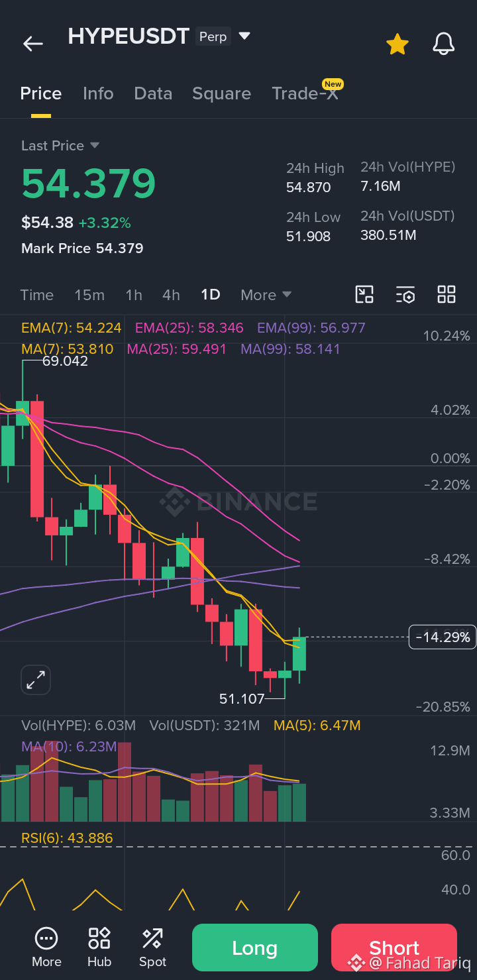Tap the green Long button
Image resolution: width=477 pixels, height=980 pixels.
pyautogui.click(x=255, y=948)
